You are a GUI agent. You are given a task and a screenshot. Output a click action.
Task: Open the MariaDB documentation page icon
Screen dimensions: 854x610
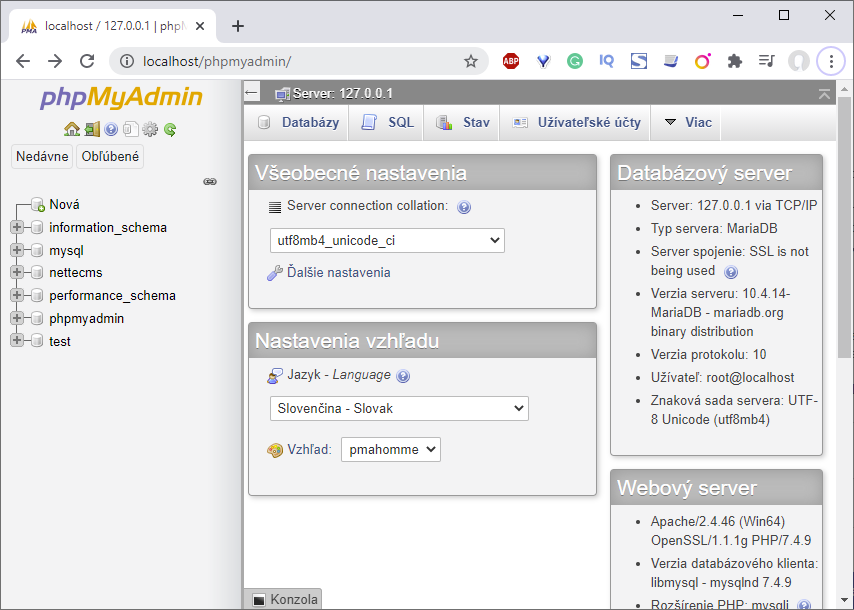click(x=131, y=130)
